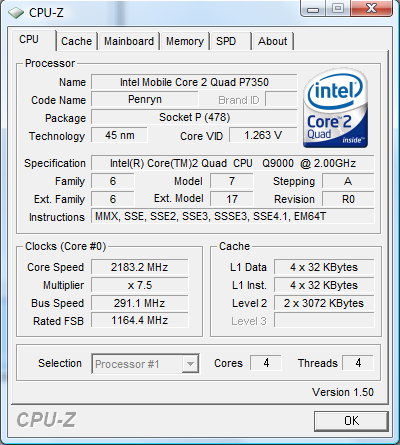Switch to the Cache tab
The width and height of the screenshot is (400, 445).
click(x=76, y=41)
